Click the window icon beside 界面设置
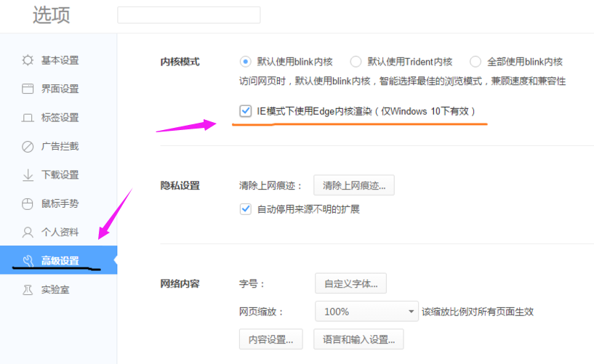Screen dimensions: 594x364 (28, 89)
